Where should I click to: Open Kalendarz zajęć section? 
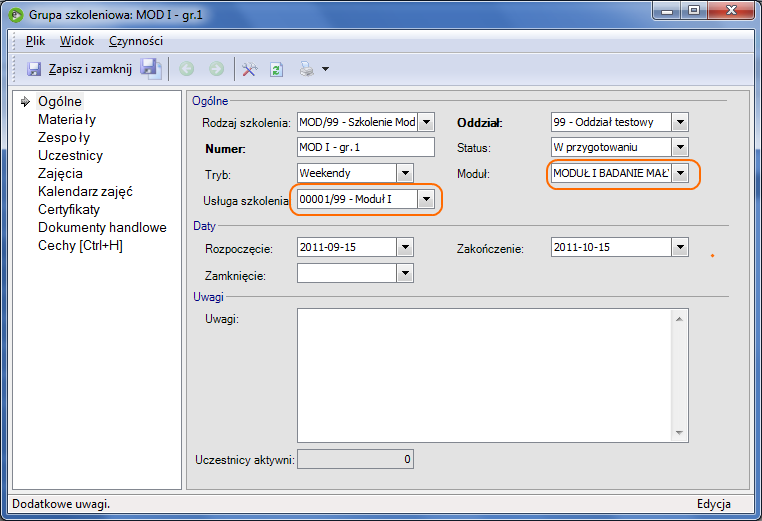click(x=85, y=191)
